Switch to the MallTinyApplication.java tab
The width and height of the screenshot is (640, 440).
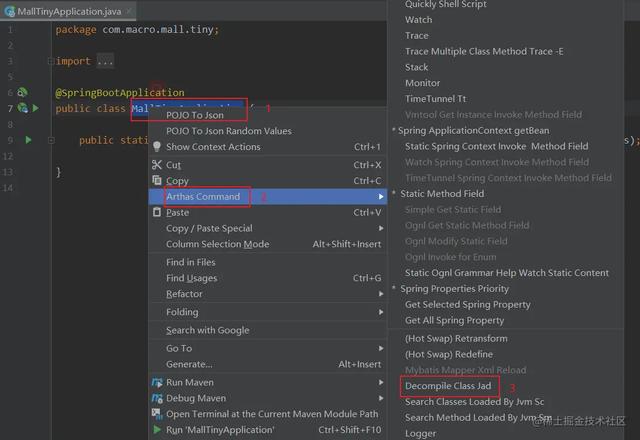click(x=60, y=11)
